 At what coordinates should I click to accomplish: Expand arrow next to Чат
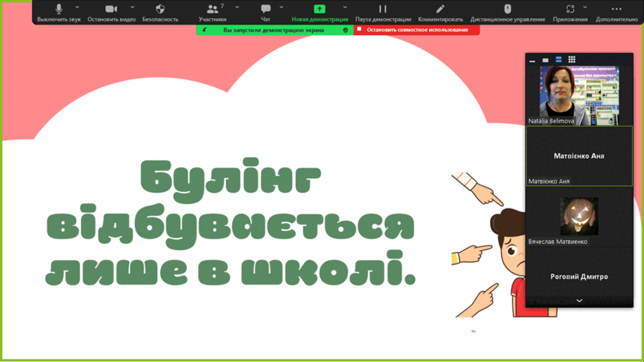tap(282, 8)
